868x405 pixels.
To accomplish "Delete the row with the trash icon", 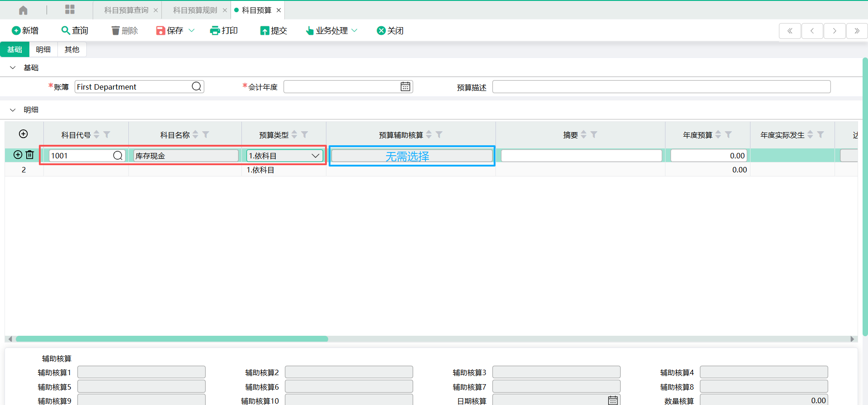I will [x=30, y=155].
